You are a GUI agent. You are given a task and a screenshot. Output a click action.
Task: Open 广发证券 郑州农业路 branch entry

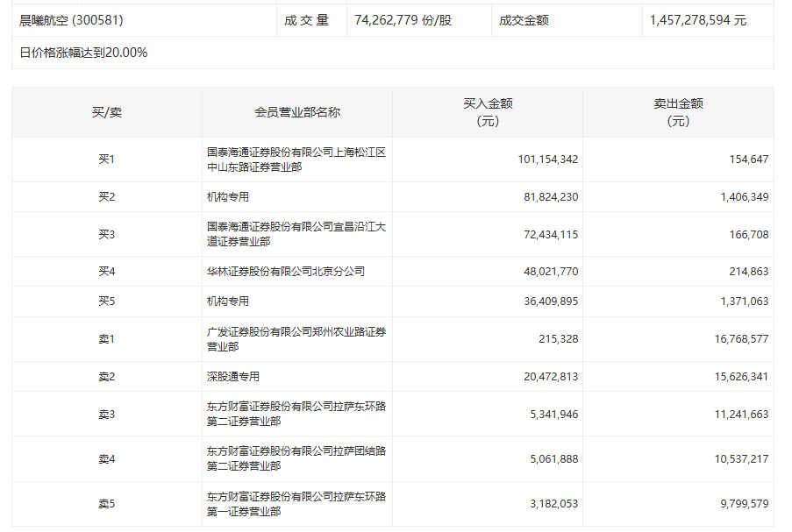(296, 339)
